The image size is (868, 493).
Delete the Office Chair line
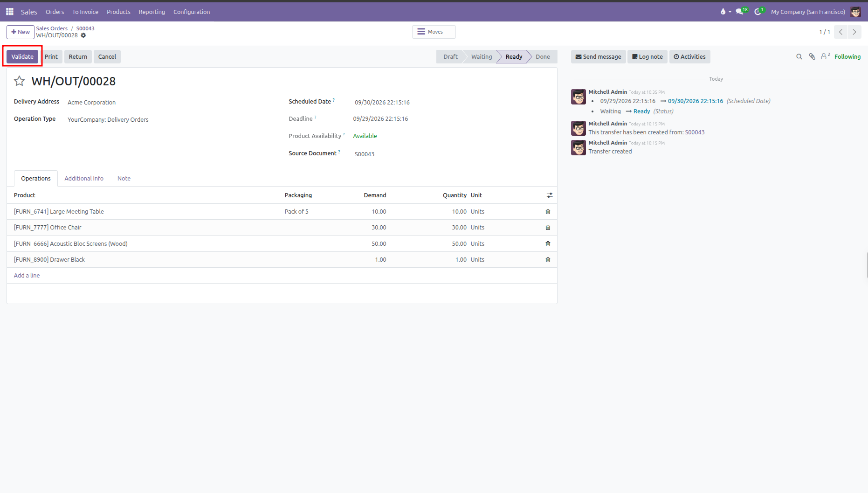(548, 228)
